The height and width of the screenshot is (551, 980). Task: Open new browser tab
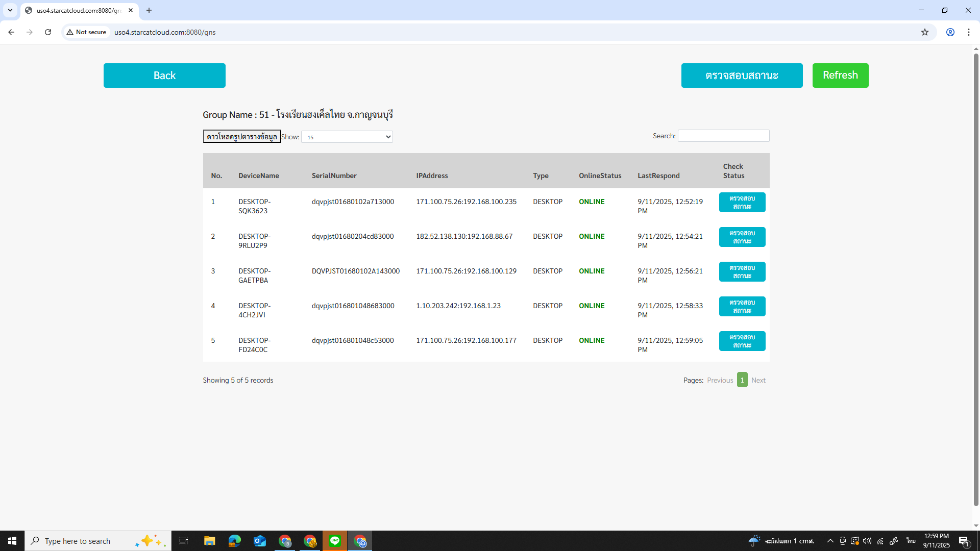(149, 10)
